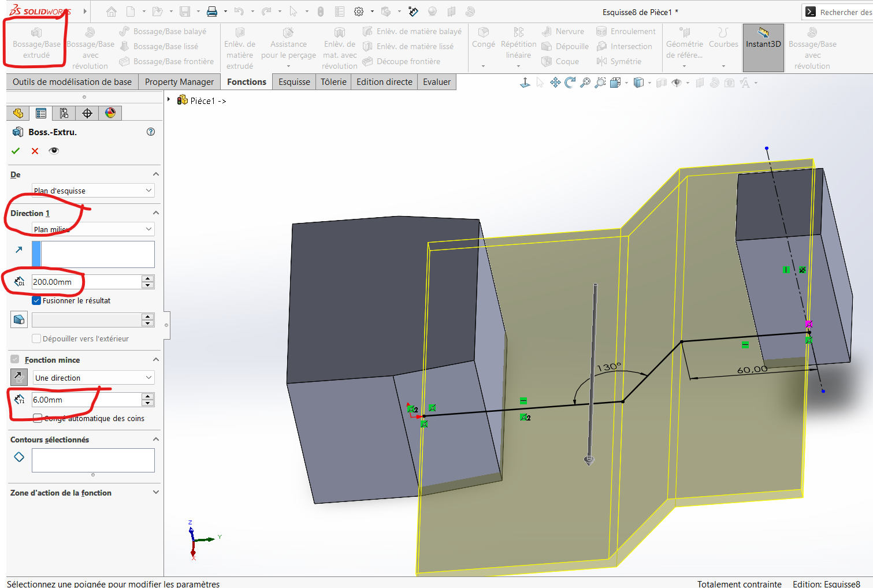Enable Congé automatique des coins checkbox
The image size is (873, 588).
click(38, 418)
